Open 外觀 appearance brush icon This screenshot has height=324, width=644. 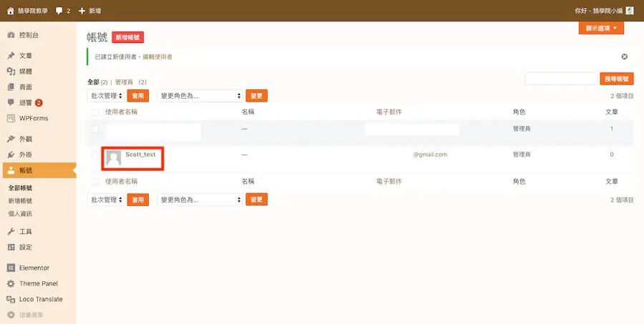(11, 139)
